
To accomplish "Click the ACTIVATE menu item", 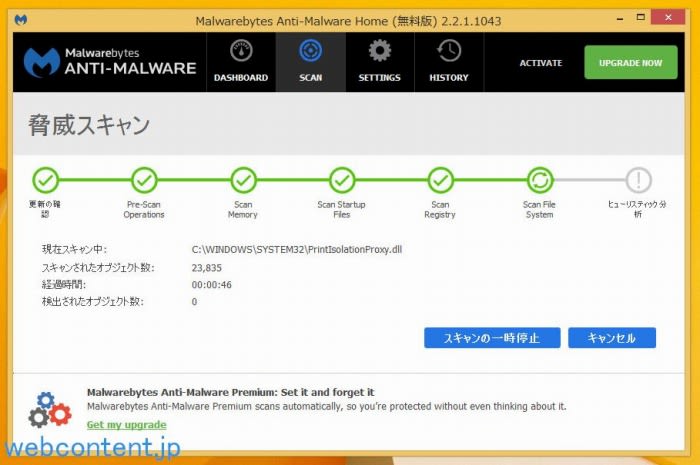I will click(541, 63).
